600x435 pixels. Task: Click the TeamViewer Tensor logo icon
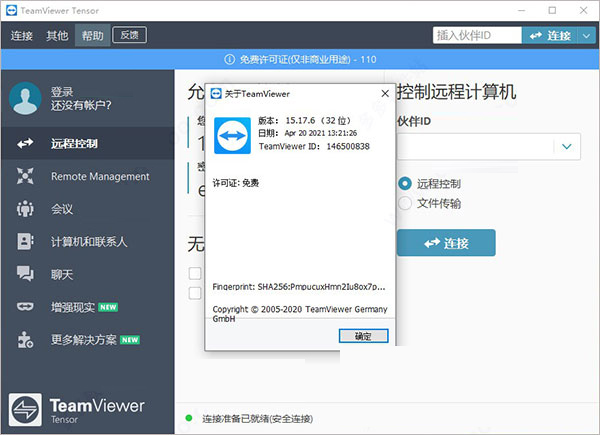[25, 409]
